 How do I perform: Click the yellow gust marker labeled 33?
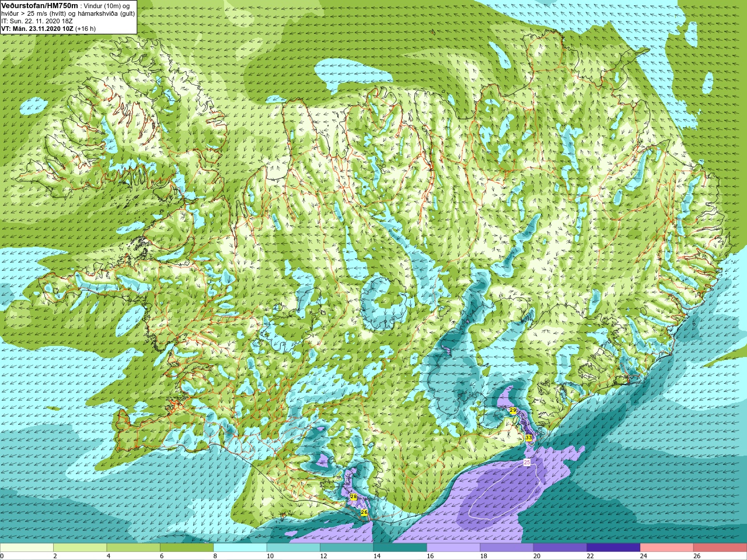point(528,437)
